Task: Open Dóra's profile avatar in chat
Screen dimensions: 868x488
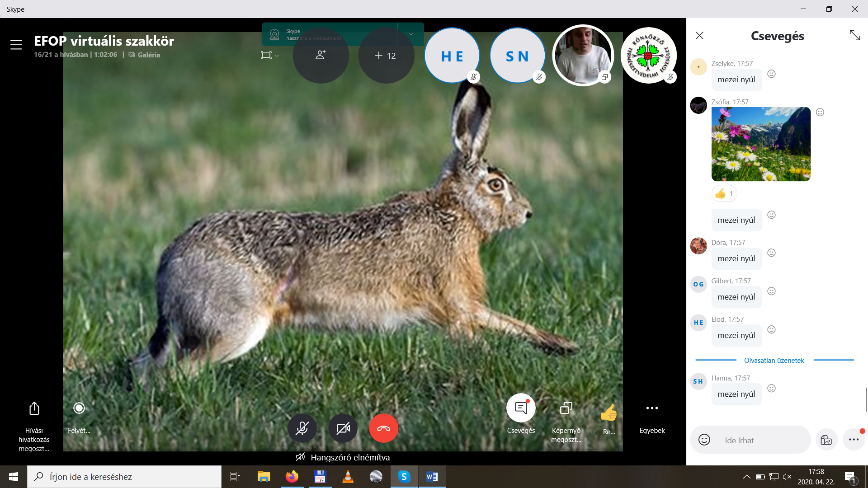Action: click(698, 246)
